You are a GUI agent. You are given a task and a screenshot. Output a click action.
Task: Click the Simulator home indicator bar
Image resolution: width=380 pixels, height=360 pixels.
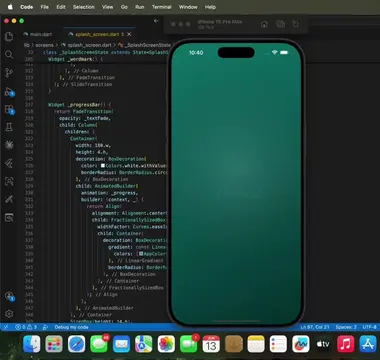[x=236, y=321]
